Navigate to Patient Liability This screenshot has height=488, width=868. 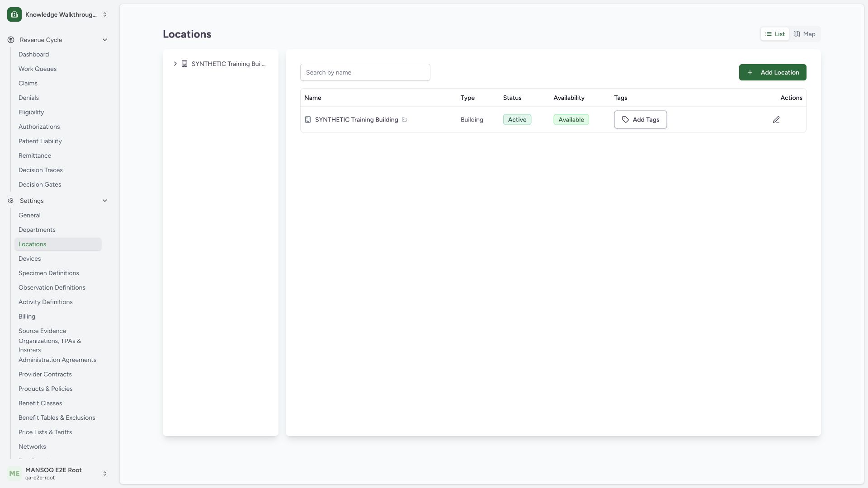(58, 141)
